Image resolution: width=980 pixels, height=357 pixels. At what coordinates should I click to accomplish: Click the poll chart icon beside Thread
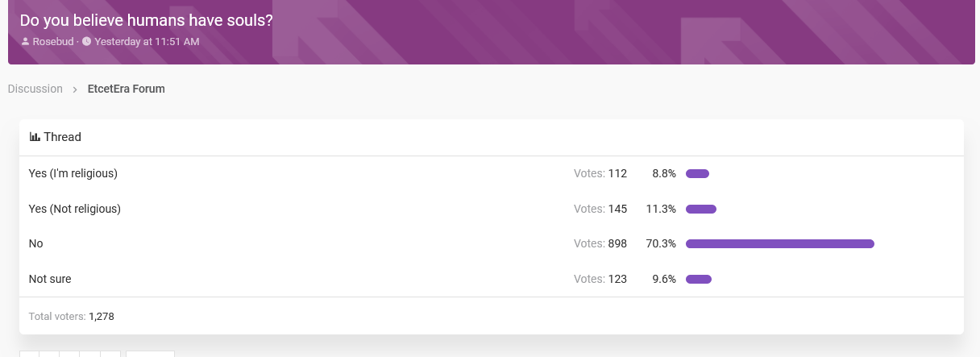point(35,137)
